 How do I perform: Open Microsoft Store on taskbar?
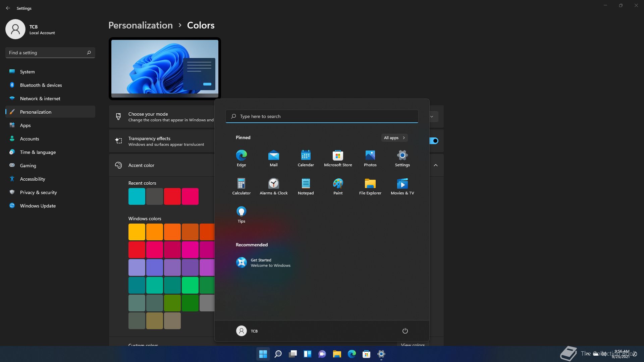tap(366, 354)
